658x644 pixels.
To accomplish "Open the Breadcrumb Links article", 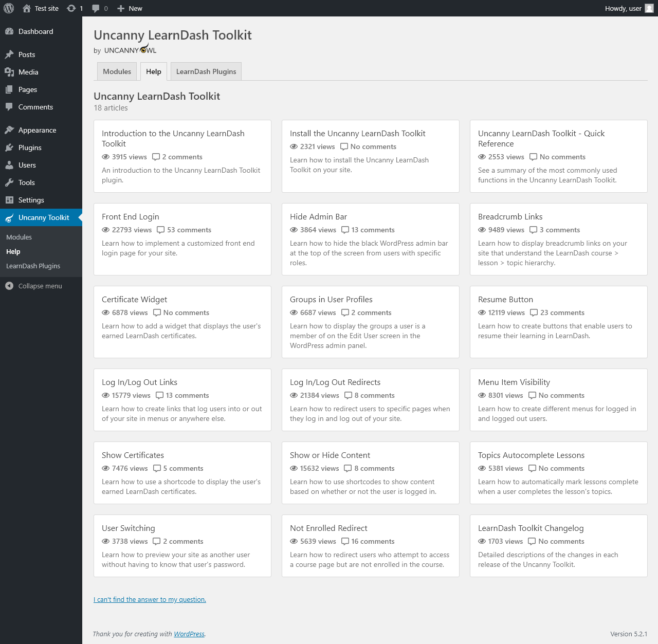I will (x=559, y=239).
